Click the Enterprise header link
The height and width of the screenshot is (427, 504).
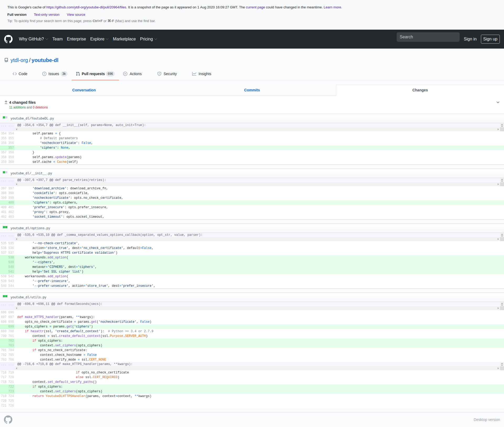(76, 39)
